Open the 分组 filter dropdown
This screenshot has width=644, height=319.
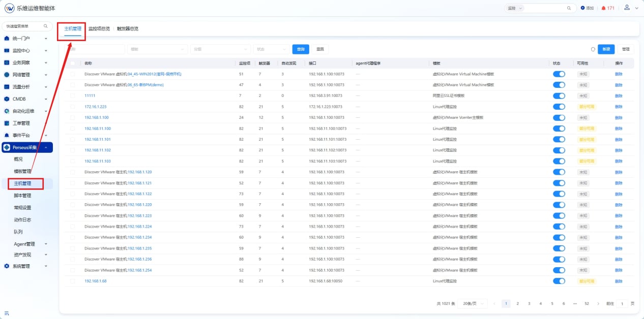[x=221, y=49]
